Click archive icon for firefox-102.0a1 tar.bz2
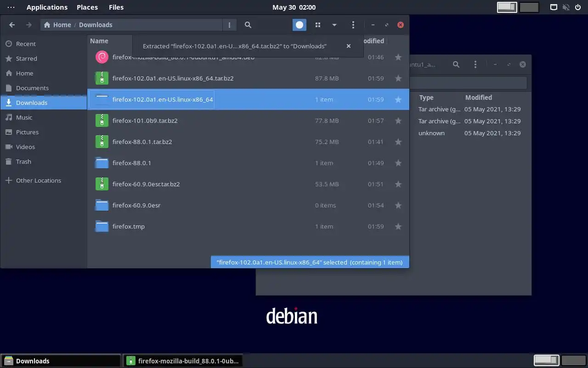The image size is (588, 368). 102,78
